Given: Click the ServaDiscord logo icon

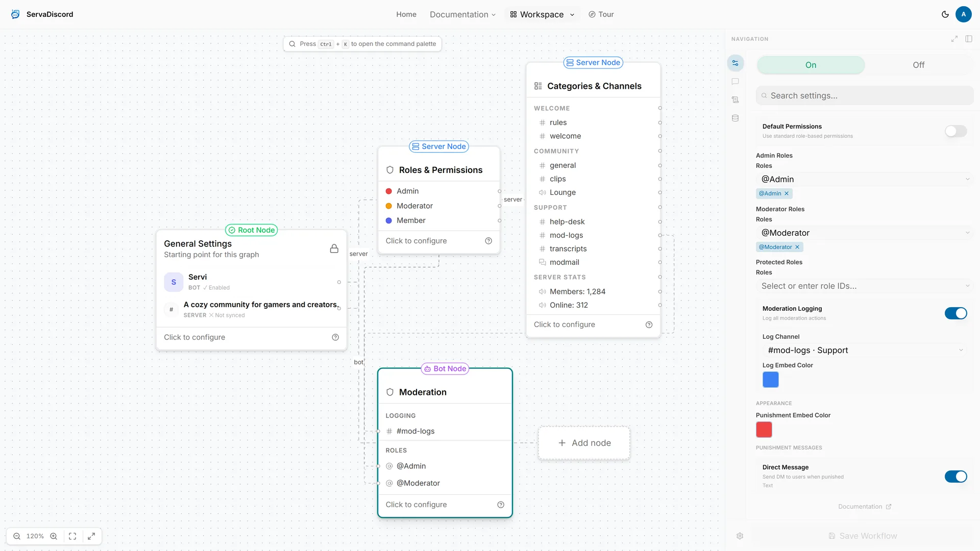Looking at the screenshot, I should click(x=16, y=14).
